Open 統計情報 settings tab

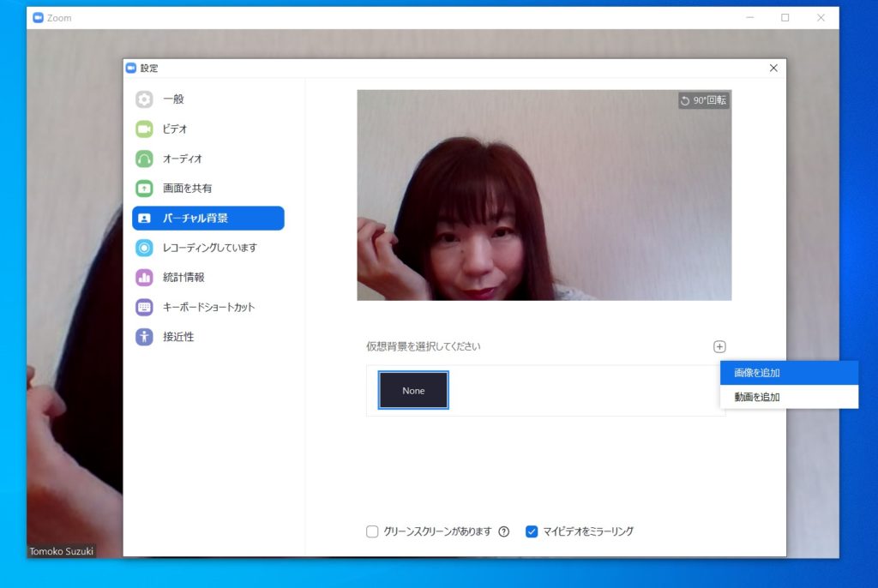pyautogui.click(x=208, y=277)
